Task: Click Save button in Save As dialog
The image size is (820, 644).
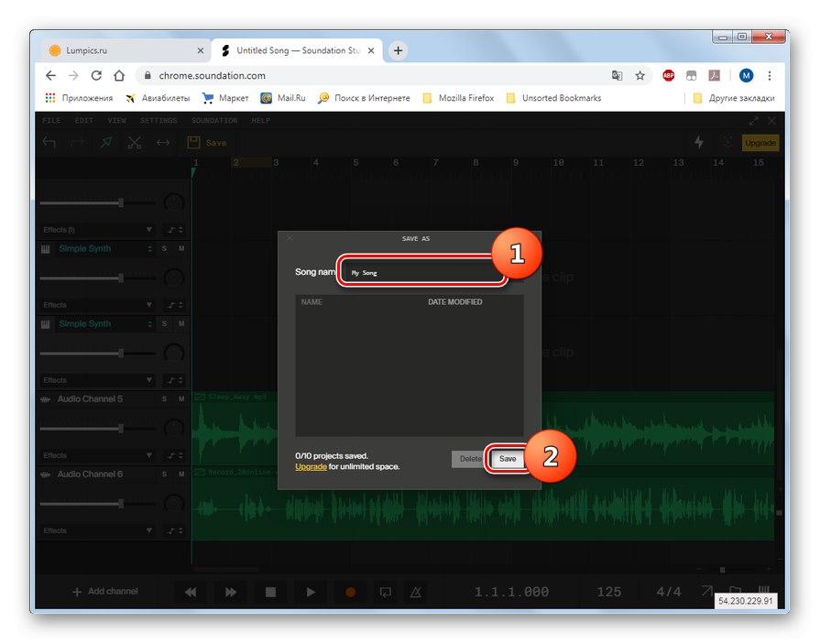Action: pos(508,459)
